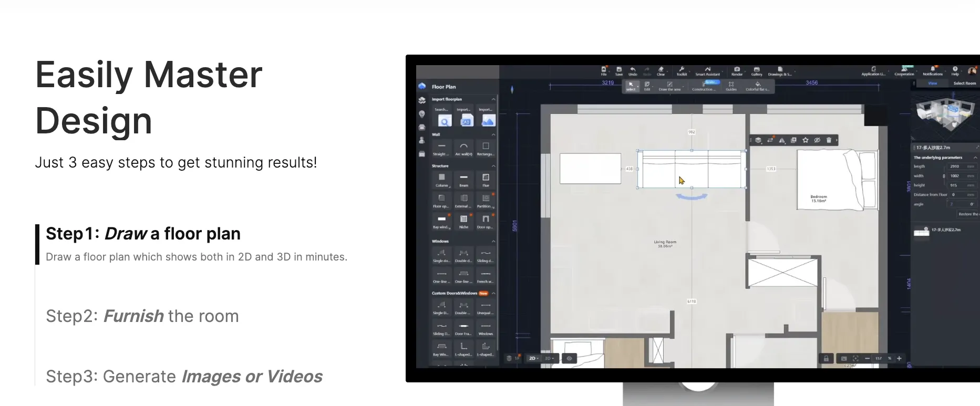This screenshot has width=980, height=406.
Task: Select the Step2: Furnish the room tab
Action: tap(142, 316)
